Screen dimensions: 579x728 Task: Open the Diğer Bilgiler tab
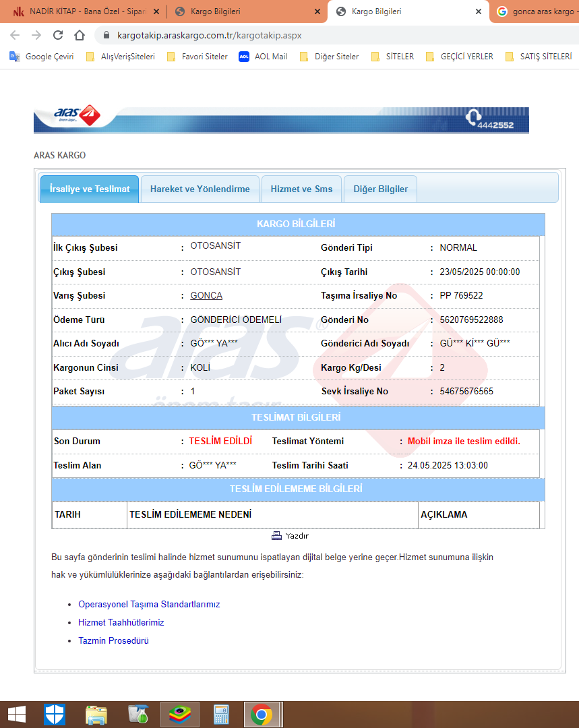(381, 189)
